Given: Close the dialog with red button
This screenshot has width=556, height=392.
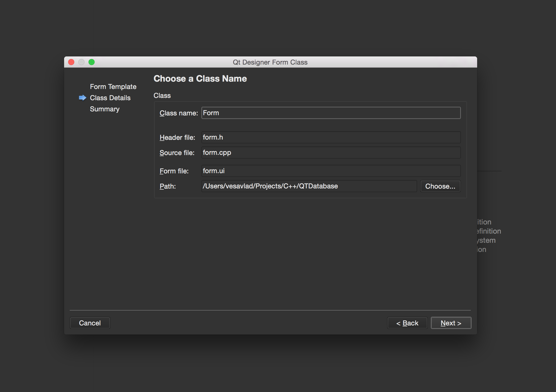Looking at the screenshot, I should click(x=71, y=62).
